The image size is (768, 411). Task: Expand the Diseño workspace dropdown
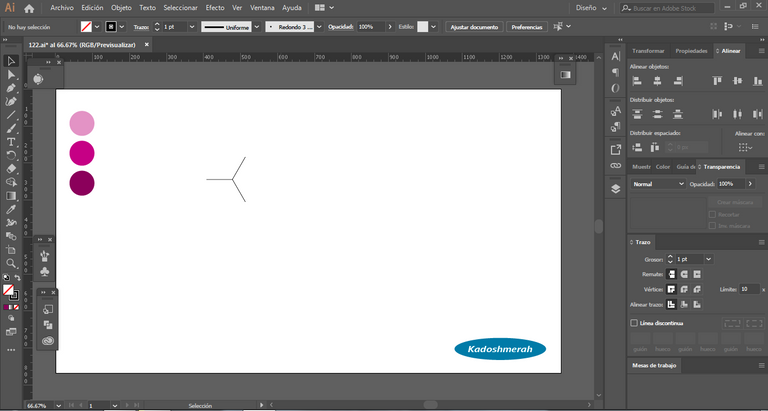(x=590, y=7)
